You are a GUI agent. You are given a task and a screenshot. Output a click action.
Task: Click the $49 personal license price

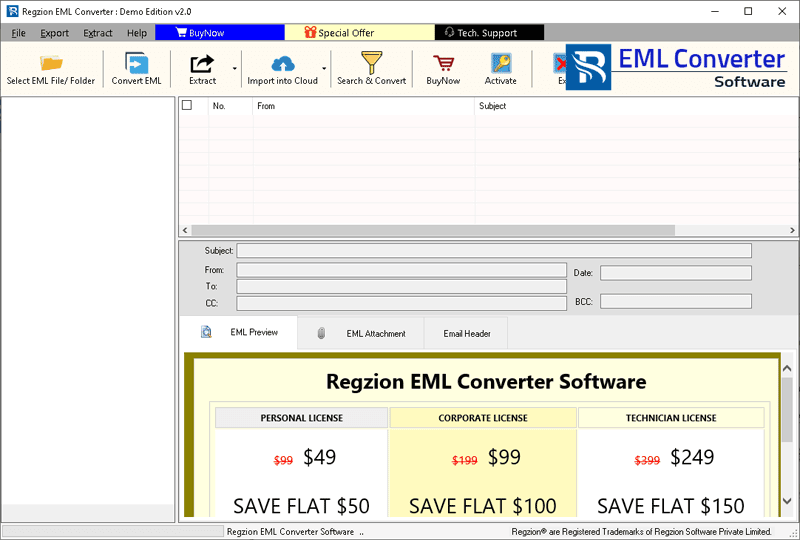coord(319,457)
